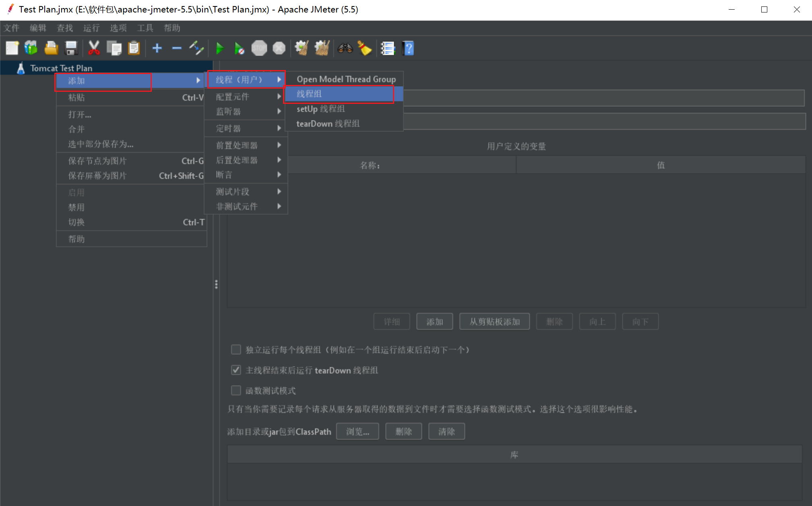Expand the 定时器 submenu

point(246,128)
